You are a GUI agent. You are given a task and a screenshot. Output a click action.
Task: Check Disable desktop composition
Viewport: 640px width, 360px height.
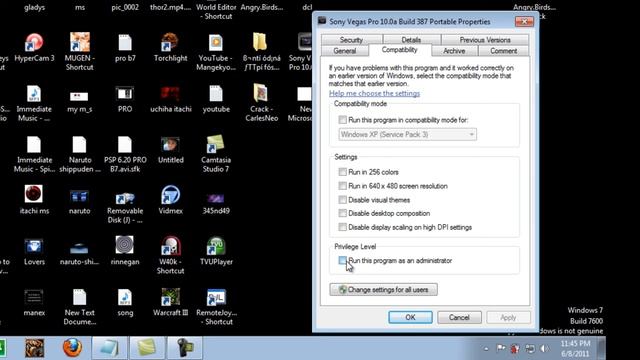point(342,213)
